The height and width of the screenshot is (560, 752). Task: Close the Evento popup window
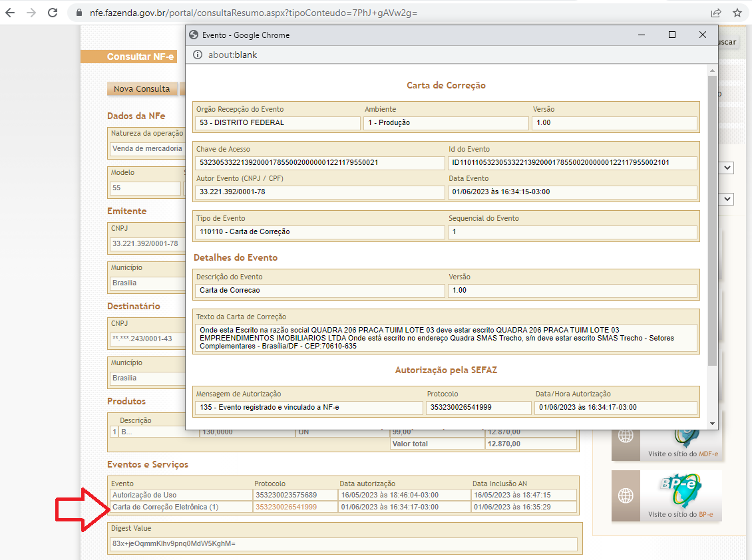(x=703, y=35)
